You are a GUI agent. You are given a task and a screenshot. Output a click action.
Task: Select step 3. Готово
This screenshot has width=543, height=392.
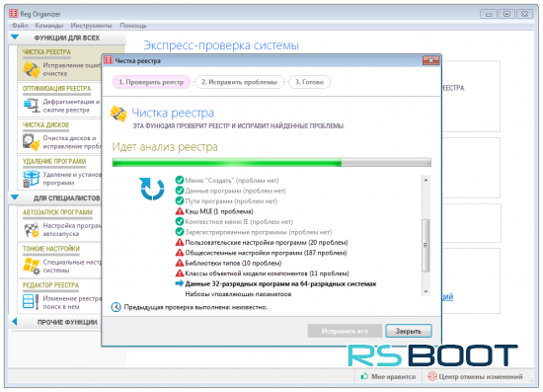click(x=309, y=82)
